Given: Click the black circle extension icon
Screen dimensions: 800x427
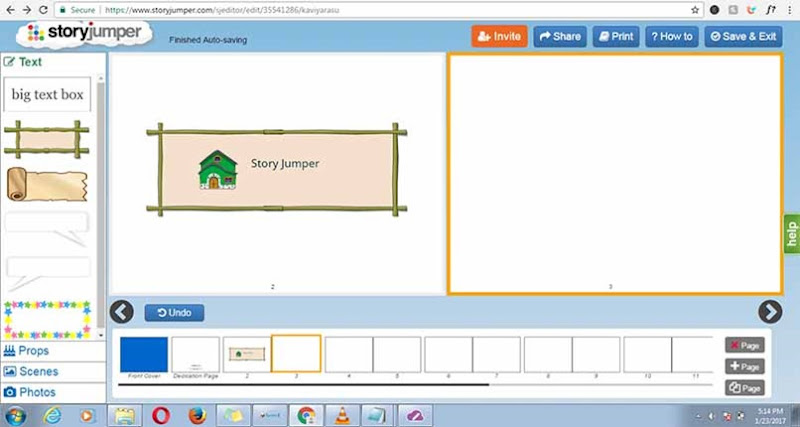Looking at the screenshot, I should 715,10.
